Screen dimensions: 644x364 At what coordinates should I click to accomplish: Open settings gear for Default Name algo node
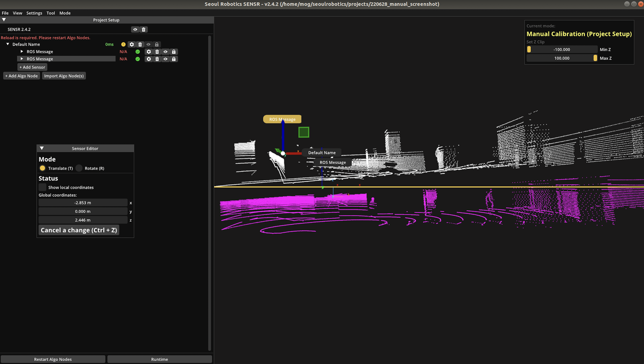132,44
